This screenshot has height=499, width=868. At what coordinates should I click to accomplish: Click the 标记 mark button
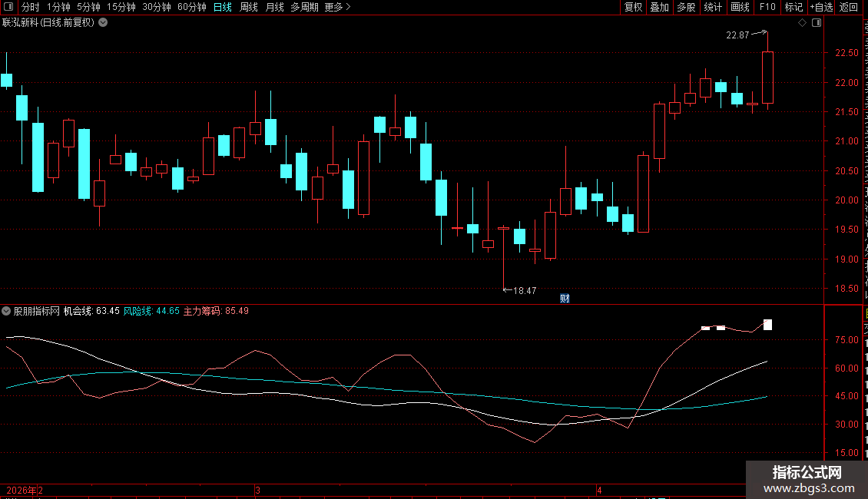793,7
